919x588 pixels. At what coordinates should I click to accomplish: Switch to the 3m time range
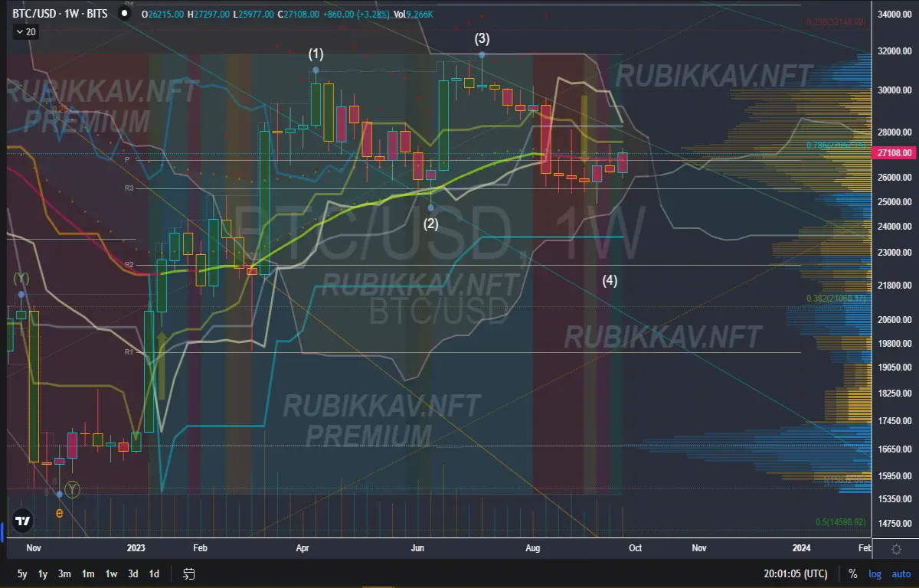[x=65, y=573]
